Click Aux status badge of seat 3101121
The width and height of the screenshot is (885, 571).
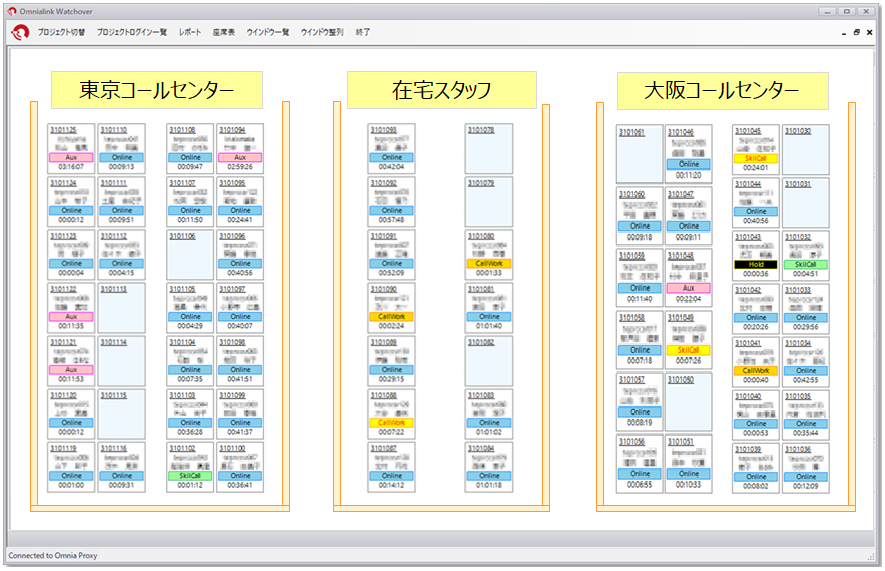click(x=71, y=370)
